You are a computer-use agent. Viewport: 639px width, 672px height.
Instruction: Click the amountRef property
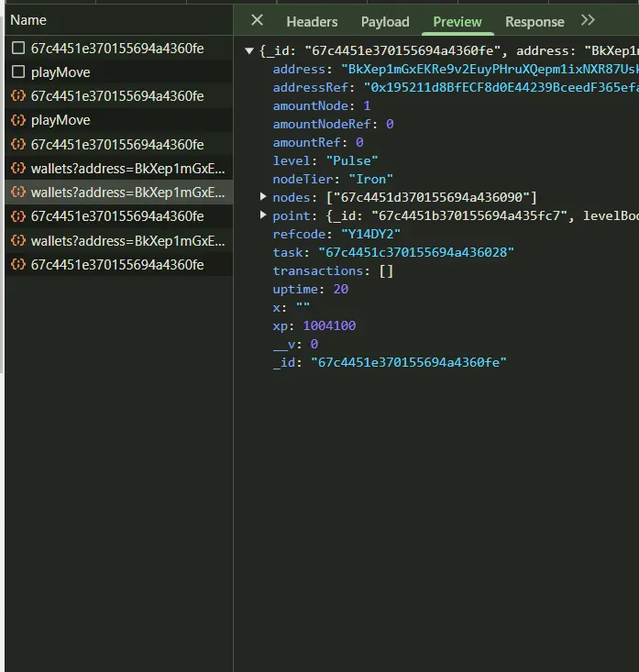point(306,142)
